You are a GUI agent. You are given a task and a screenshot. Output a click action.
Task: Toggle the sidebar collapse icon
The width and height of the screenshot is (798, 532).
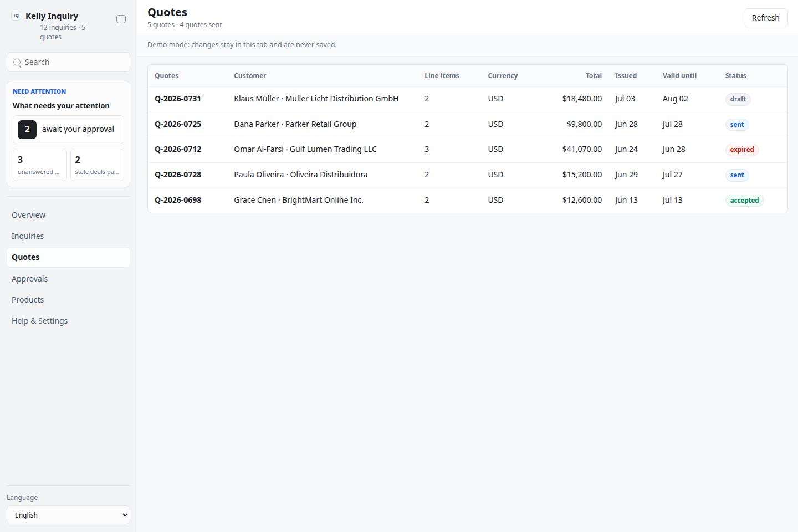pyautogui.click(x=121, y=19)
